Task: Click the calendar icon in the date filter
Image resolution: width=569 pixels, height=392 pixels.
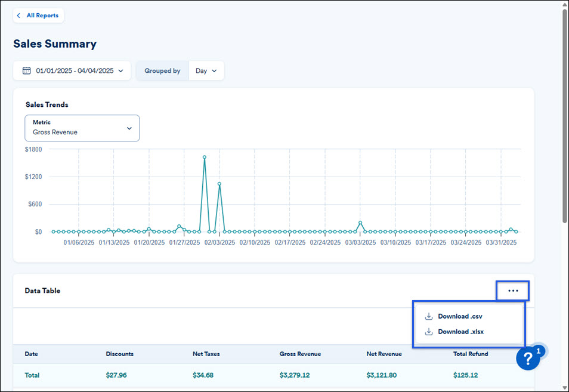Action: click(26, 70)
